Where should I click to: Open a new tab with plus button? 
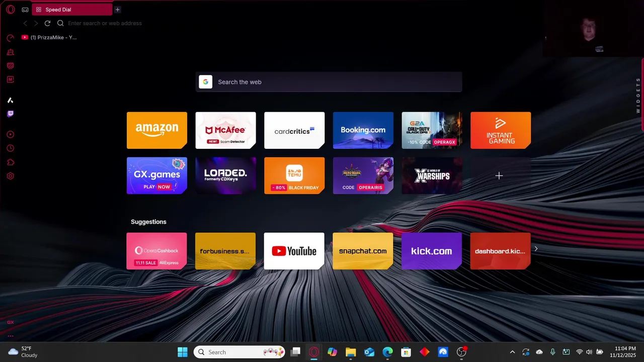(x=117, y=10)
